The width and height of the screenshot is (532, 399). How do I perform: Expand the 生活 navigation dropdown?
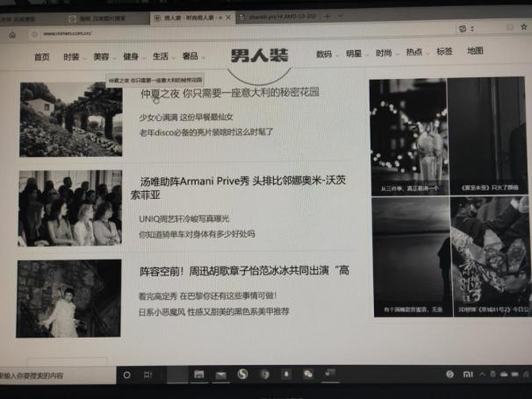point(163,56)
